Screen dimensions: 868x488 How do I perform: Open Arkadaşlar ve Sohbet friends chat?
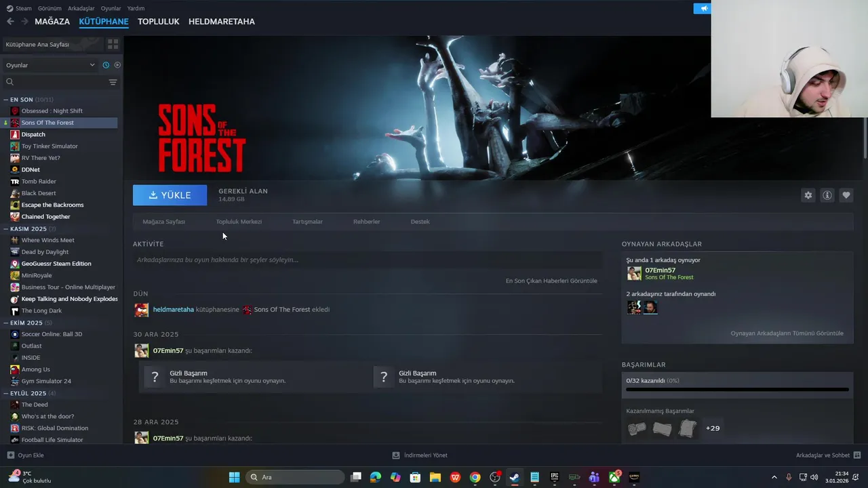coord(828,455)
